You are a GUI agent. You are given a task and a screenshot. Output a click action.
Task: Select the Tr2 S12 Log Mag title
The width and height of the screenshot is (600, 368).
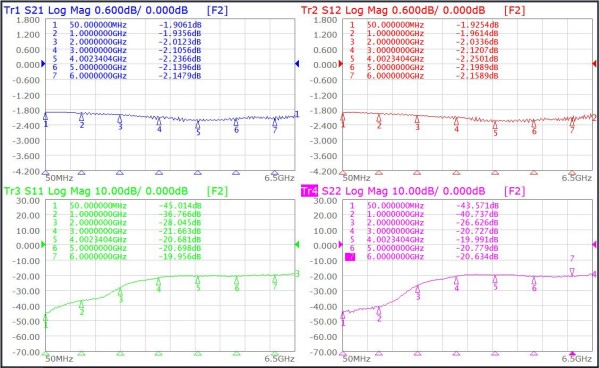pyautogui.click(x=344, y=10)
